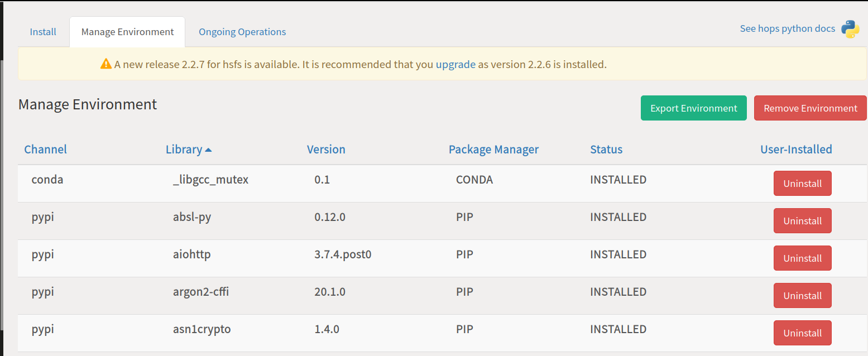Image resolution: width=868 pixels, height=356 pixels.
Task: Uninstall the _libgcc_mutex package
Action: (x=802, y=183)
